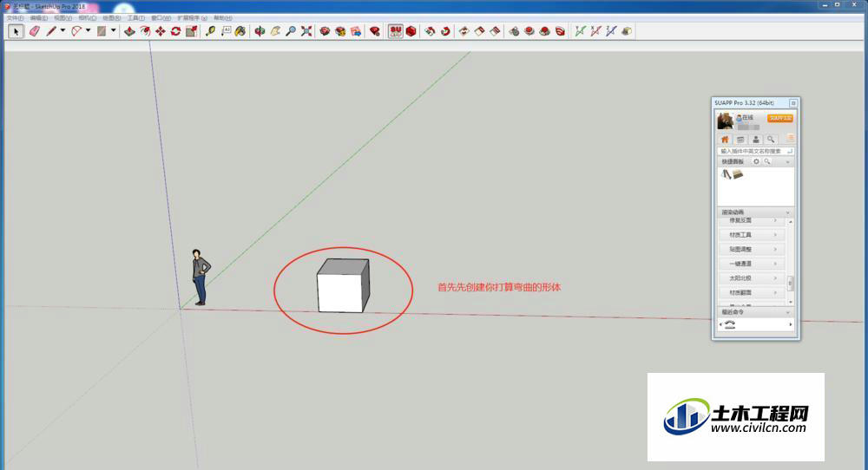
Task: Pick the Tape Measure tool
Action: (210, 31)
